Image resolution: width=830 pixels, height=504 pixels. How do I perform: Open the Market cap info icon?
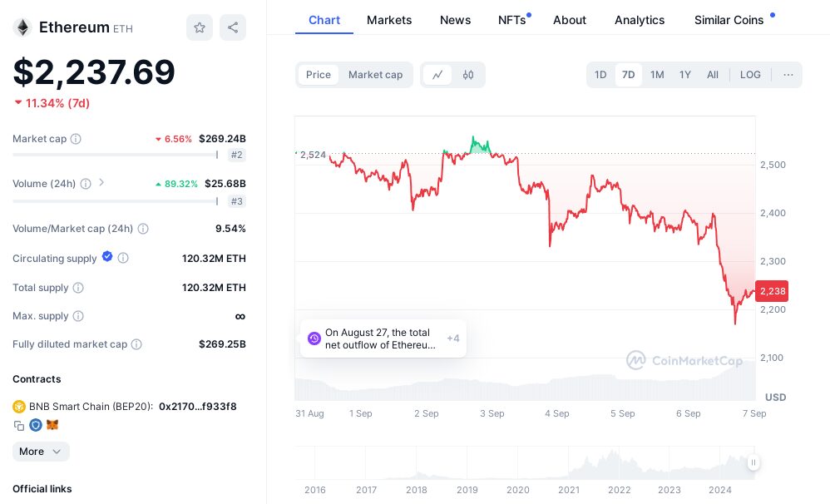(76, 139)
